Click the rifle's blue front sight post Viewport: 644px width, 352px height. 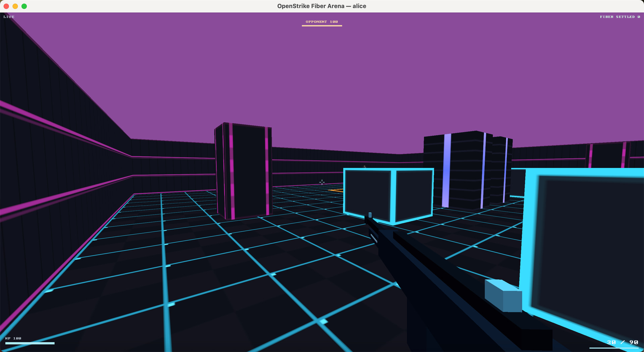[x=370, y=215]
